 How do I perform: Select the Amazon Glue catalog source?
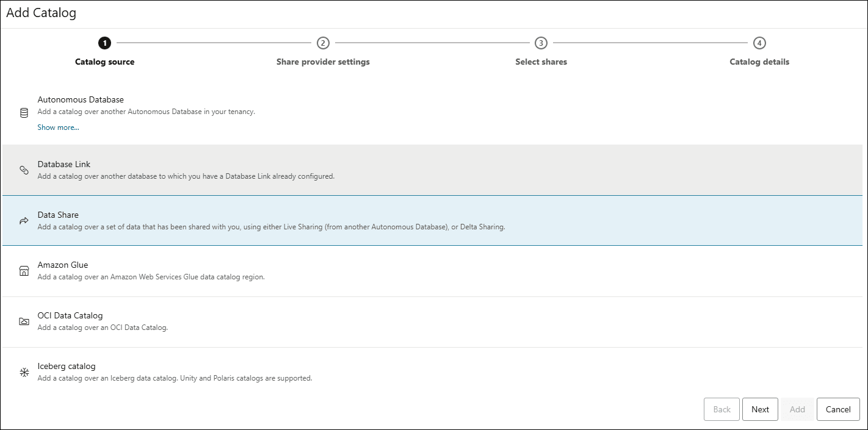pos(244,270)
